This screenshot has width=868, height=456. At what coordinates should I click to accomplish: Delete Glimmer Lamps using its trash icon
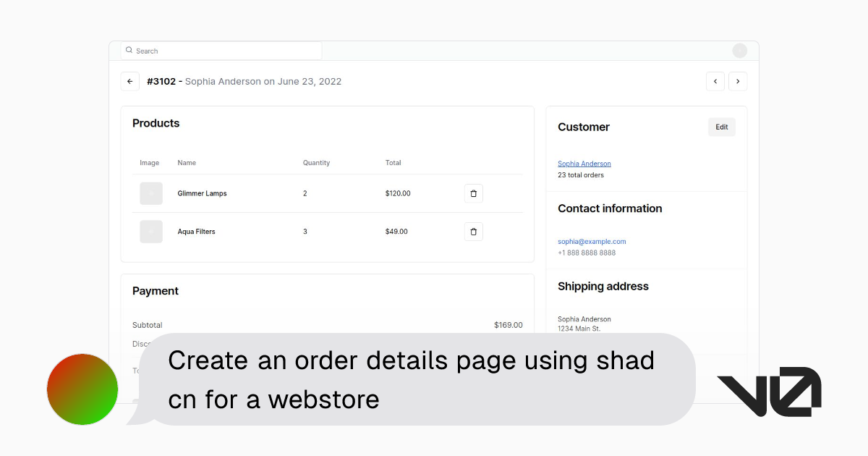point(473,193)
